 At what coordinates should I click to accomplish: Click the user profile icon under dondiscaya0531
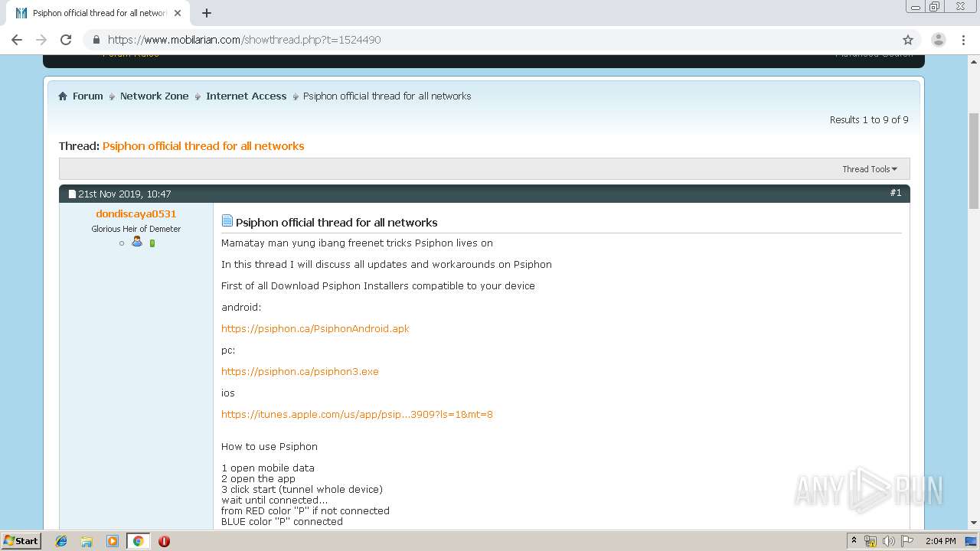(137, 242)
